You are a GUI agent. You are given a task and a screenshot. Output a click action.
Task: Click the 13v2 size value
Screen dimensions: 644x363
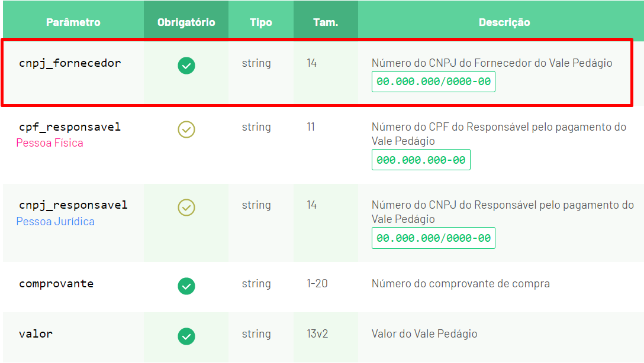[317, 334]
